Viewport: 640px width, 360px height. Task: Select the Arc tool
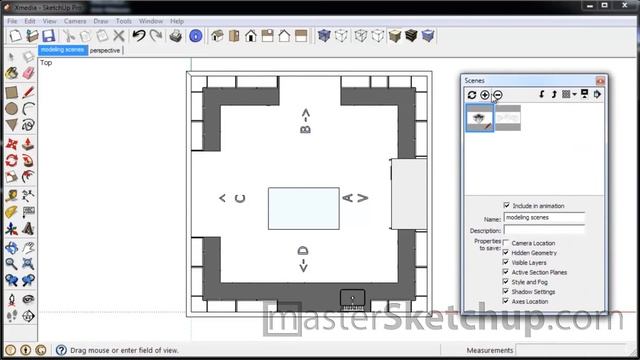point(28,109)
